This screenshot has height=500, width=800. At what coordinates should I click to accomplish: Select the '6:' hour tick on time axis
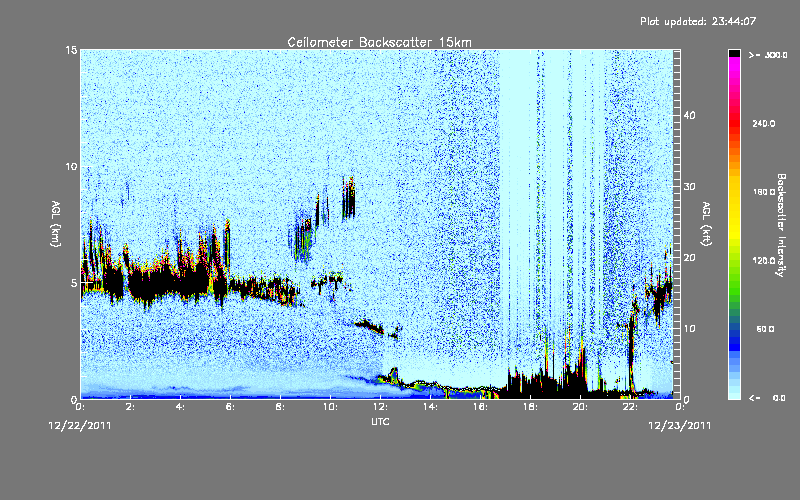pos(231,407)
